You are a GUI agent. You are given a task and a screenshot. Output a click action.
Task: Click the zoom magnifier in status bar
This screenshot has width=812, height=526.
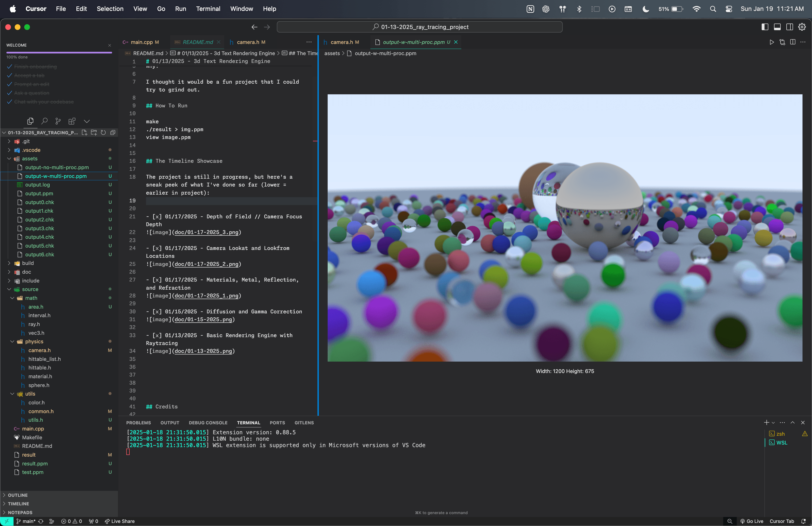click(x=729, y=521)
